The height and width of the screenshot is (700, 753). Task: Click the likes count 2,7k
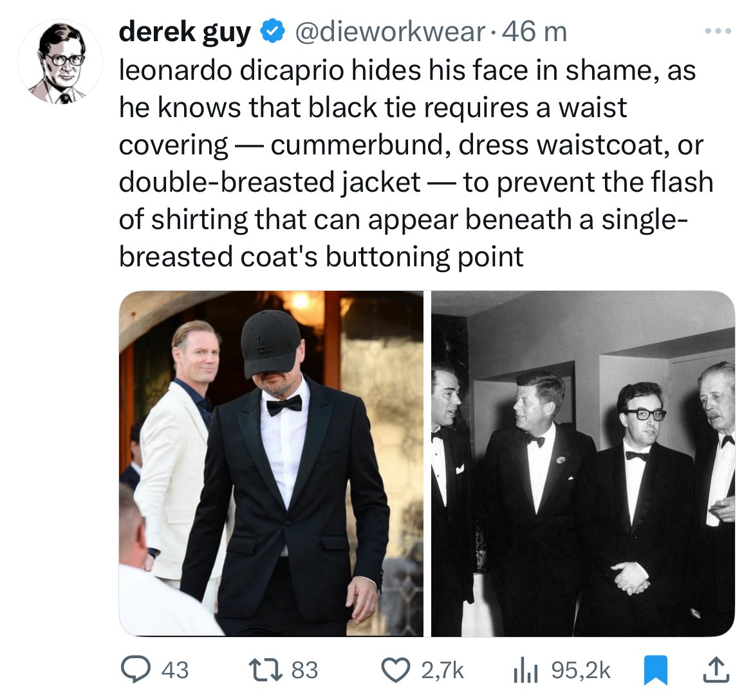(442, 670)
